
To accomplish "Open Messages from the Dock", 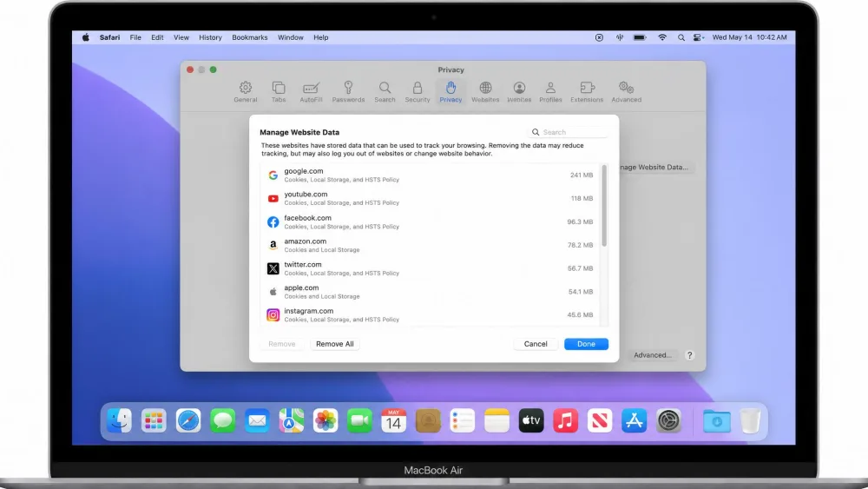I will (x=222, y=421).
